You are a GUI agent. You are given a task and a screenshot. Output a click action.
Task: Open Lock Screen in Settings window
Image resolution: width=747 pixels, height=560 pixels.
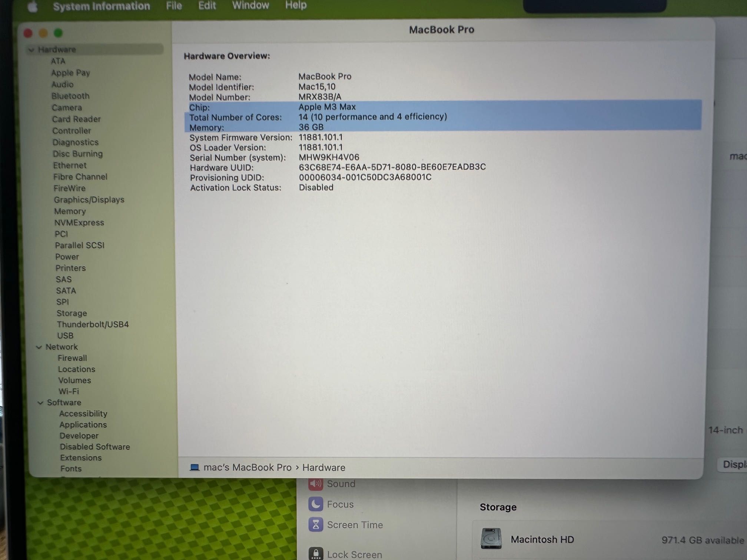354,554
